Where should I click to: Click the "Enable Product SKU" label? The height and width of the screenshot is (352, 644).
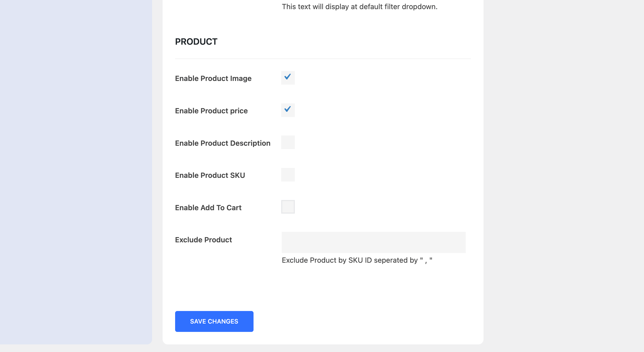[210, 175]
